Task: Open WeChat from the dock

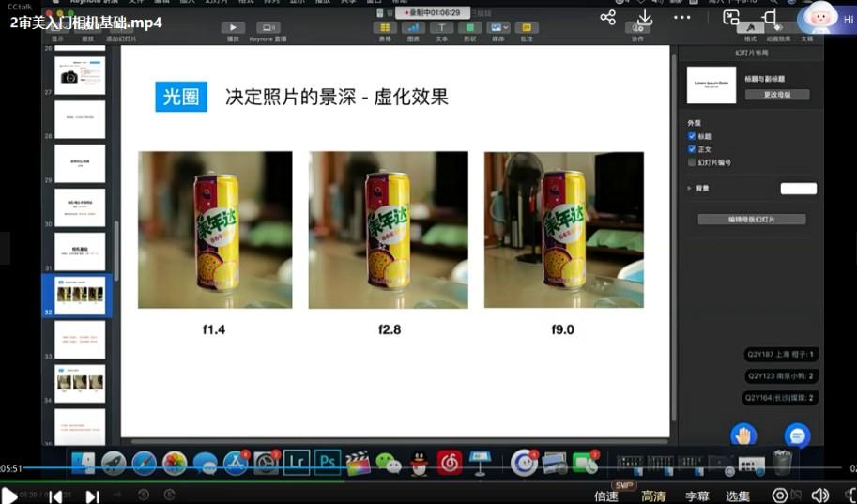Action: click(x=388, y=463)
